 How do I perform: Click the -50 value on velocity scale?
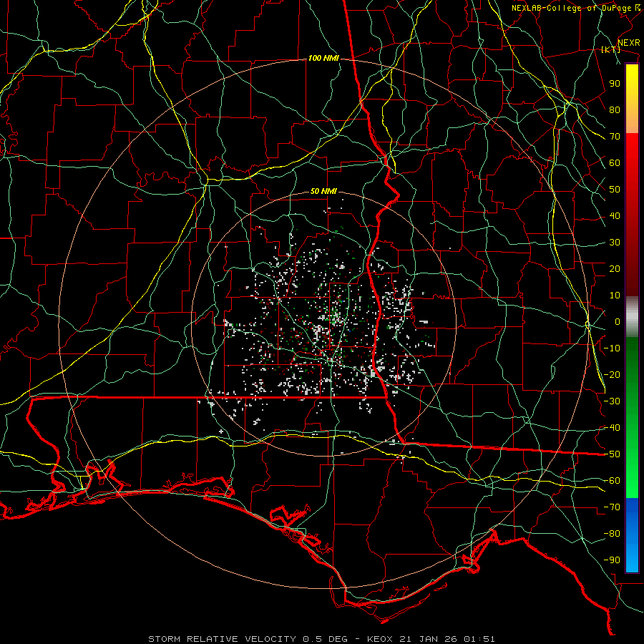pos(612,454)
